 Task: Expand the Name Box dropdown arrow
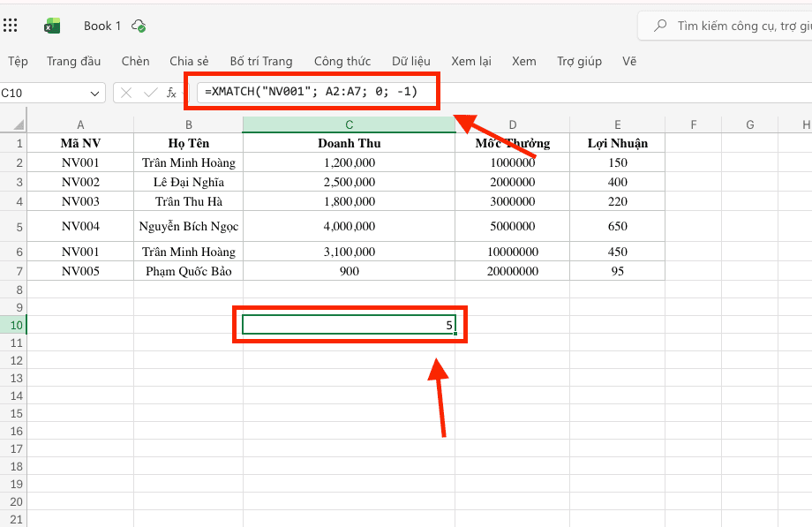[94, 94]
